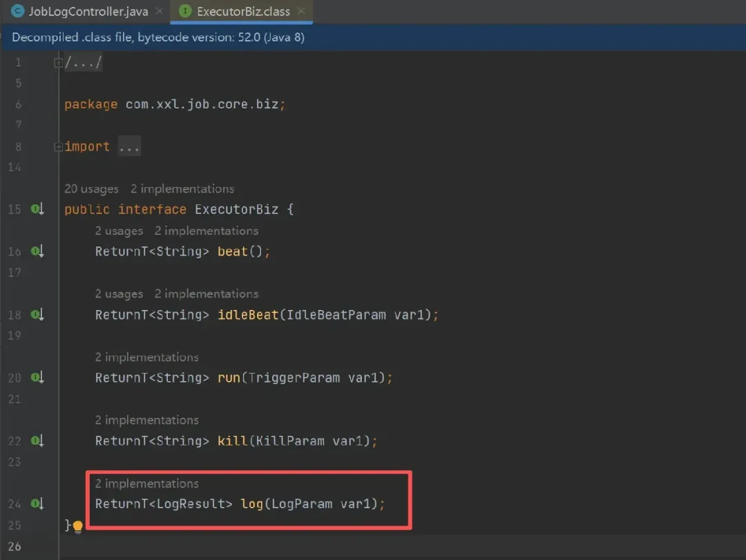The height and width of the screenshot is (560, 746).
Task: Expand the collapsed import statements
Action: click(59, 146)
